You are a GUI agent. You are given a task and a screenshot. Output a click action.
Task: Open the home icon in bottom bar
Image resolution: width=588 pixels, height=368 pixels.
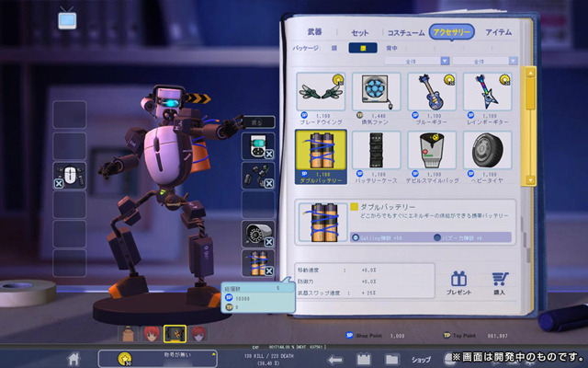[73, 359]
